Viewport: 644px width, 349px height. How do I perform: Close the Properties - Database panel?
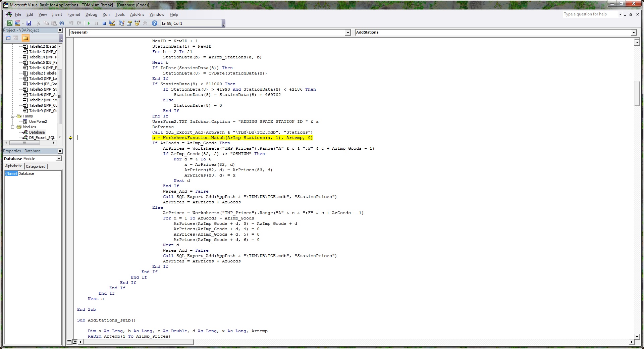pos(60,151)
